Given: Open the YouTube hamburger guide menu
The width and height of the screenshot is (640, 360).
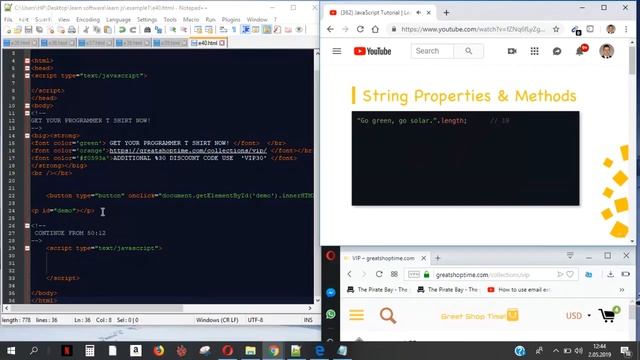Looking at the screenshot, I should [x=337, y=51].
